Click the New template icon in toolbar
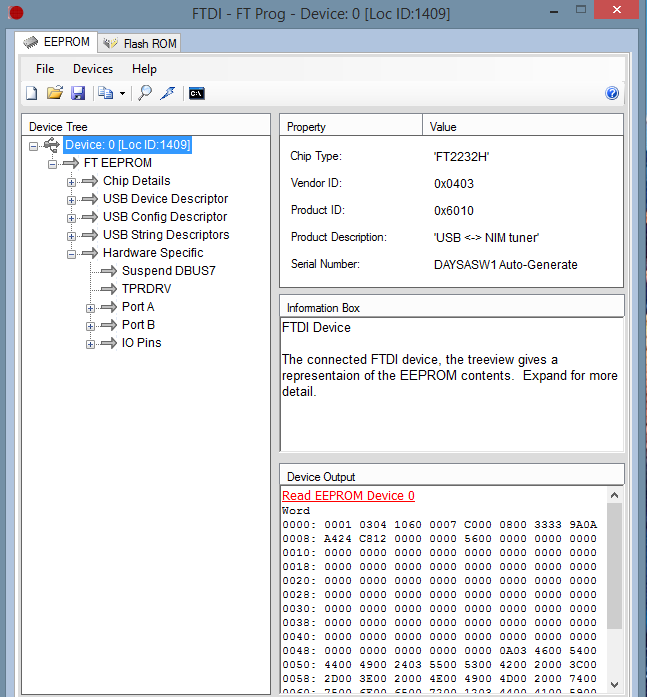Image resolution: width=647 pixels, height=697 pixels. tap(32, 93)
